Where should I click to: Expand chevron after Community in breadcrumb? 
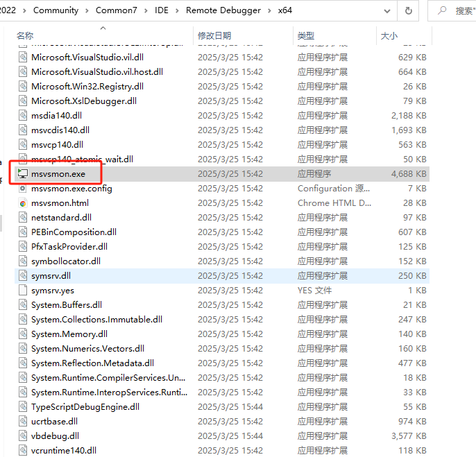[x=87, y=10]
